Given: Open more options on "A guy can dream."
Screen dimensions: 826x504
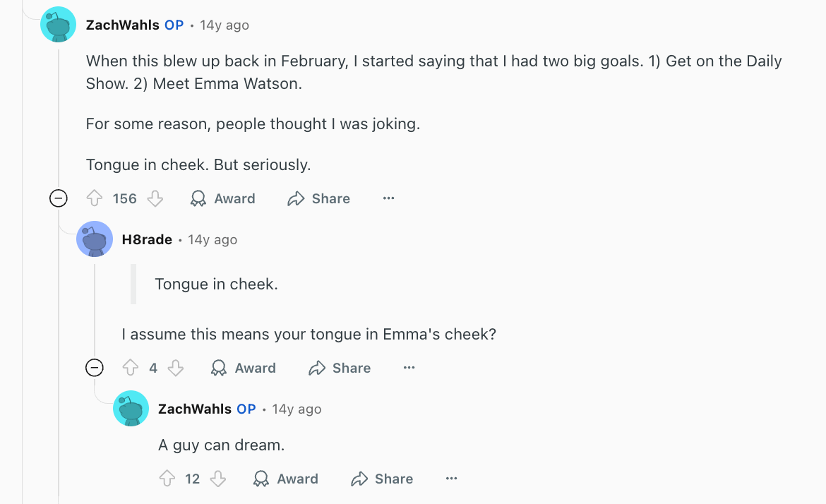Looking at the screenshot, I should [452, 479].
